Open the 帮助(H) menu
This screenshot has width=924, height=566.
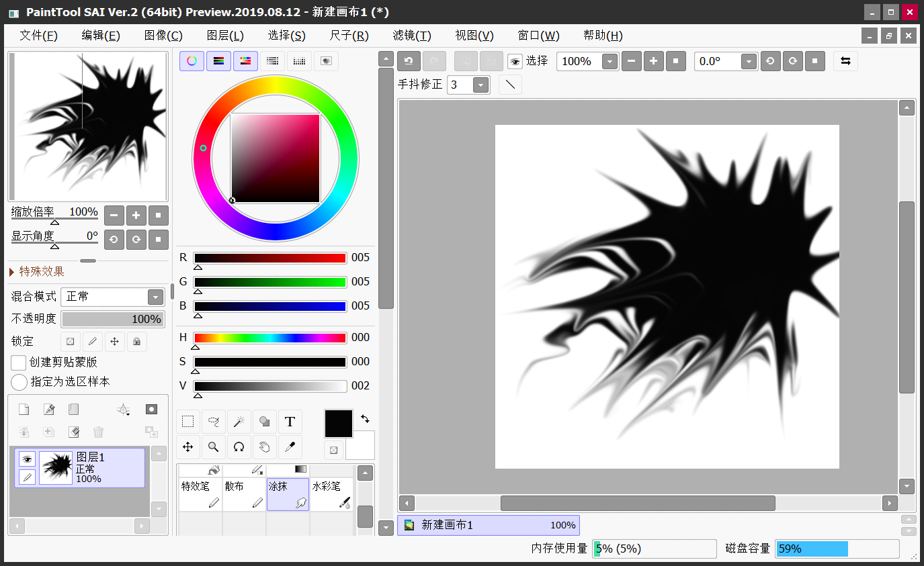point(603,36)
